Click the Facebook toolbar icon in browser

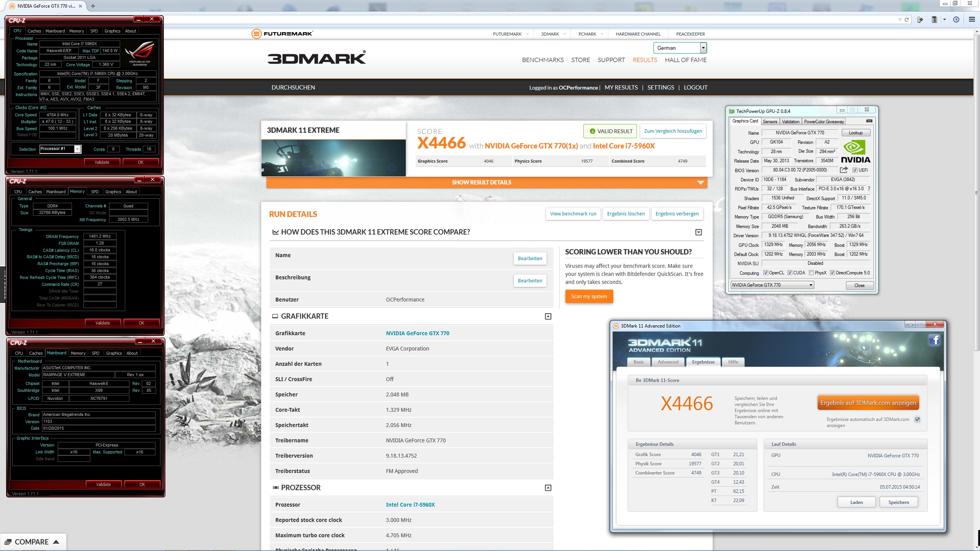(956, 20)
